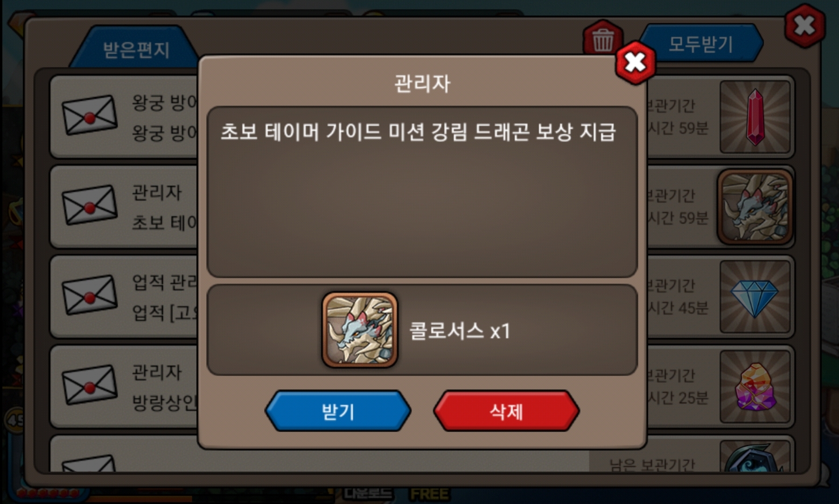The width and height of the screenshot is (839, 504).
Task: Open the 받은편지 tab
Action: pyautogui.click(x=135, y=49)
